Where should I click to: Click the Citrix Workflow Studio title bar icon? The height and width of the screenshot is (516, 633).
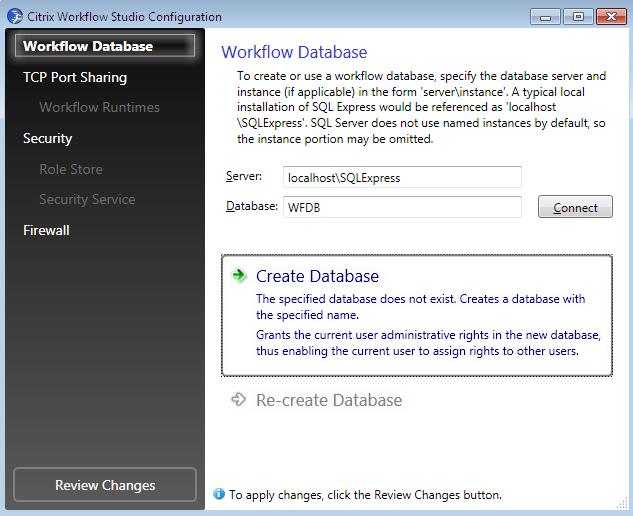(x=15, y=17)
